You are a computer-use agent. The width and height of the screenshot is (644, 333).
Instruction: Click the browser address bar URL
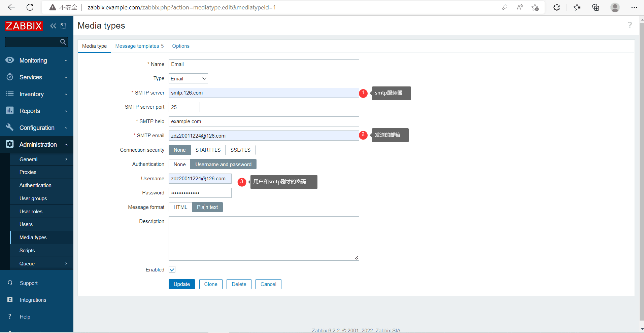[x=182, y=7]
